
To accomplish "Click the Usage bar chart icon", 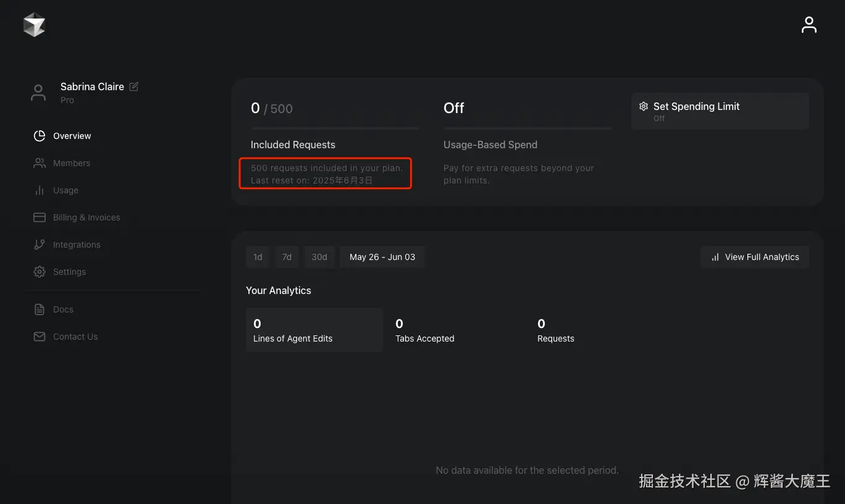I will (x=40, y=190).
